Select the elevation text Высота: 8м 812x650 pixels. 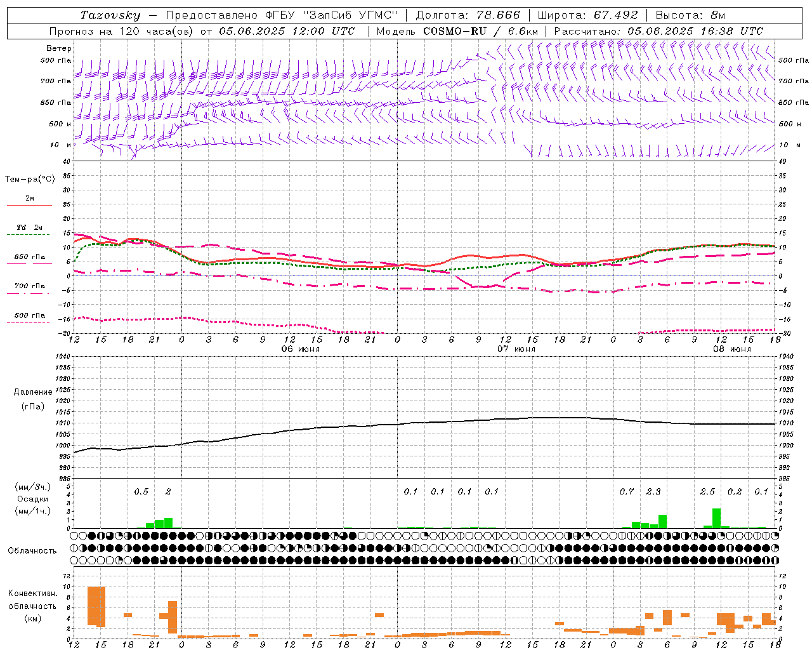pos(690,15)
